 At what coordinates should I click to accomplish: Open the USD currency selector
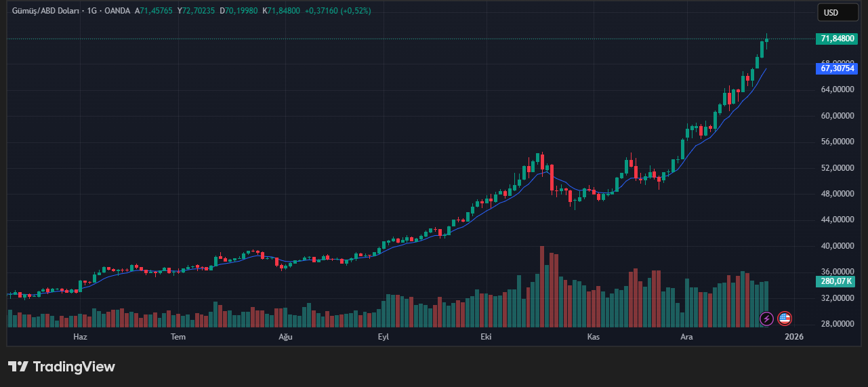[837, 12]
